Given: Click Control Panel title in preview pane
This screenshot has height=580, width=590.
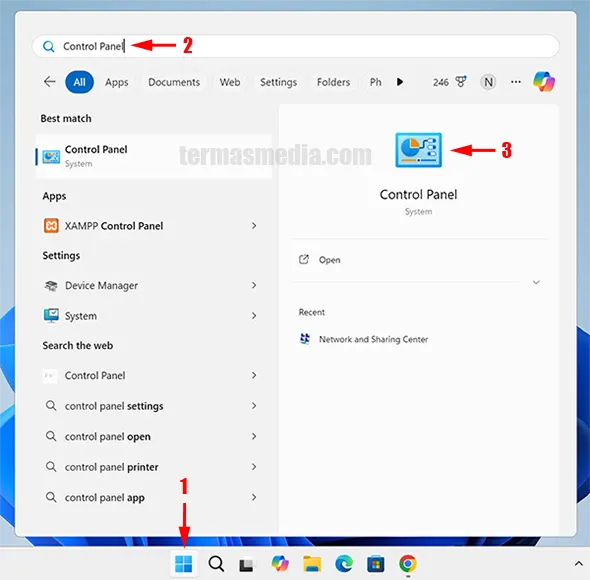Looking at the screenshot, I should click(418, 195).
